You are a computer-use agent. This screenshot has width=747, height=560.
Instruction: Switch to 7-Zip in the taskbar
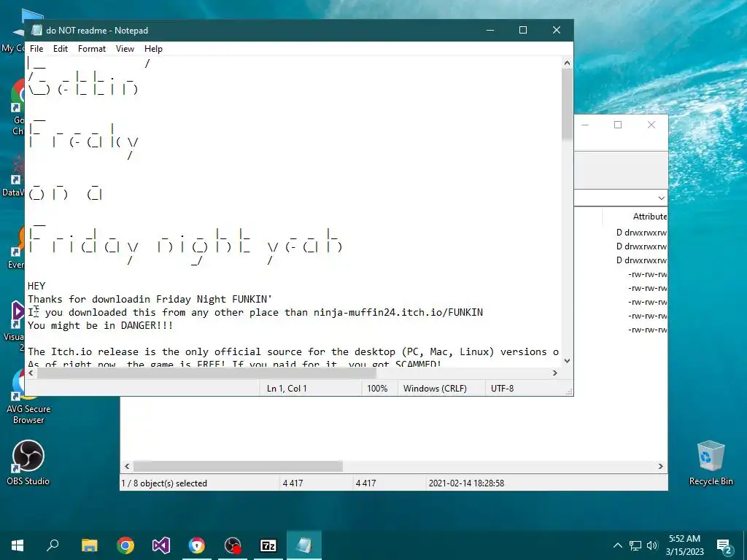click(268, 545)
